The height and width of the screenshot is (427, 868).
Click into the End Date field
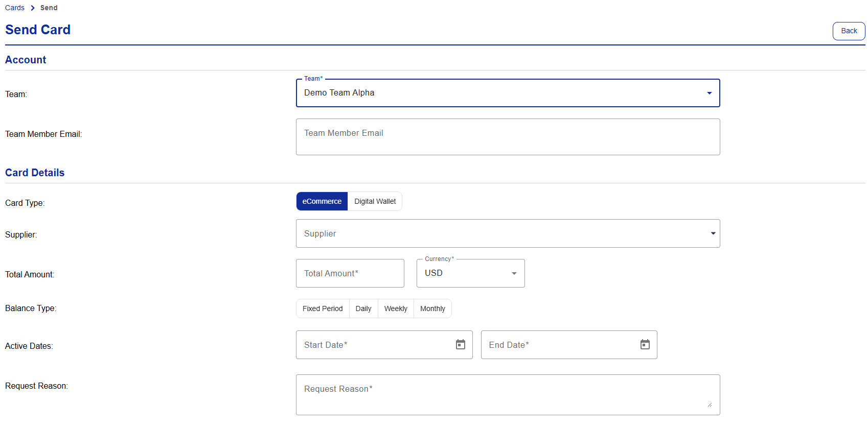[x=569, y=345]
